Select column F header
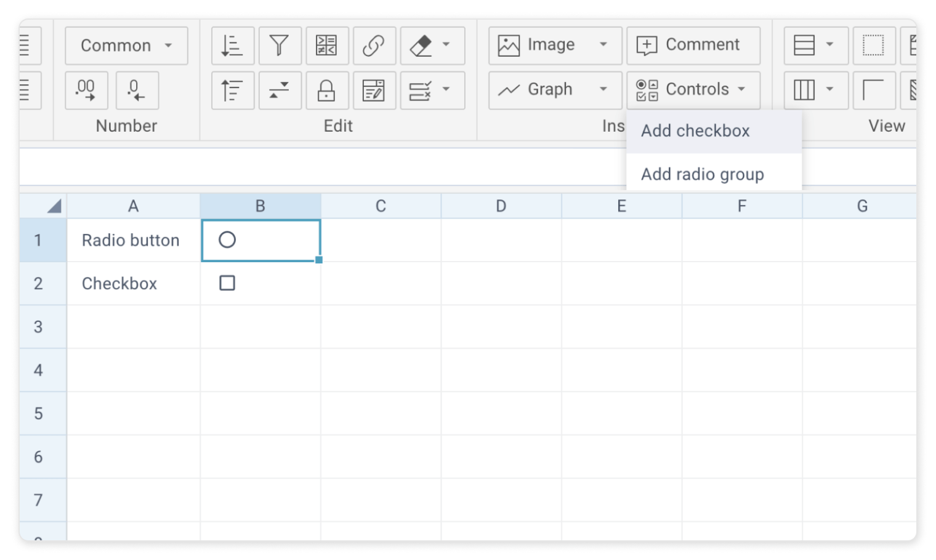The height and width of the screenshot is (560, 936). click(x=742, y=206)
